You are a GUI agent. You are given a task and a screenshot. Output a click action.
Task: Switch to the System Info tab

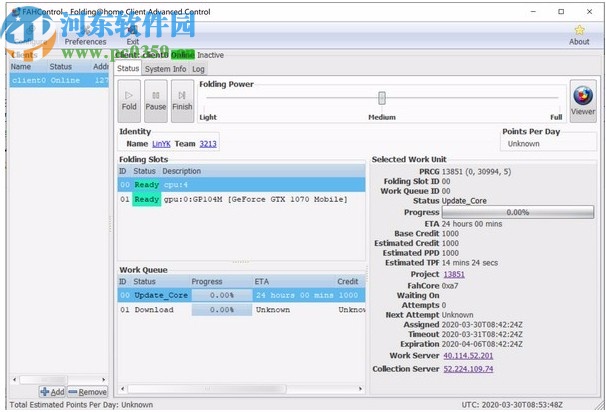[x=165, y=69]
